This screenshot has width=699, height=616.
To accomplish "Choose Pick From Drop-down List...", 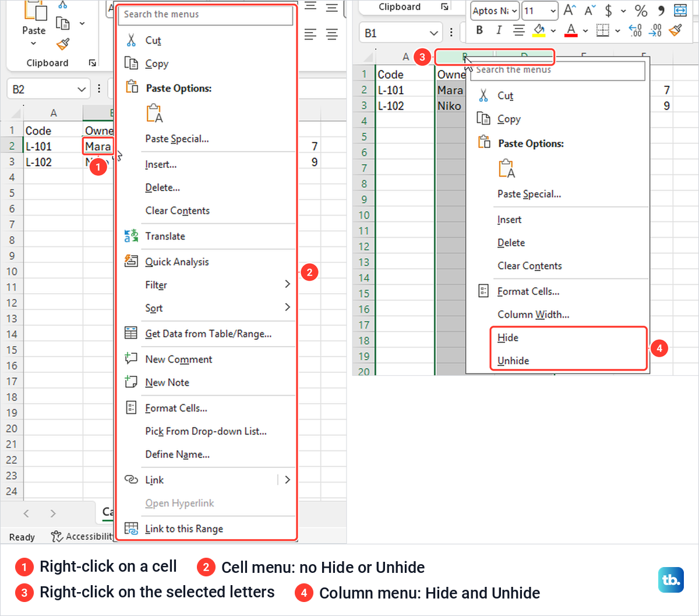I will (x=206, y=431).
